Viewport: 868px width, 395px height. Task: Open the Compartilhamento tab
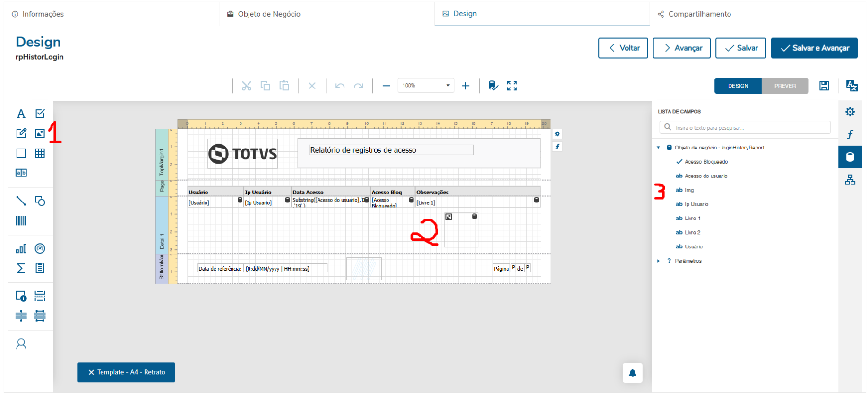coord(757,14)
